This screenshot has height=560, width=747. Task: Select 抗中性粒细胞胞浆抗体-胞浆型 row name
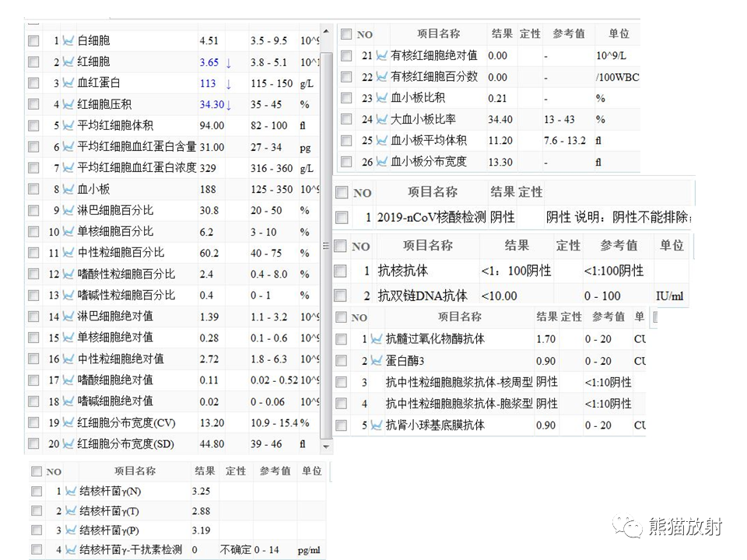(x=459, y=404)
